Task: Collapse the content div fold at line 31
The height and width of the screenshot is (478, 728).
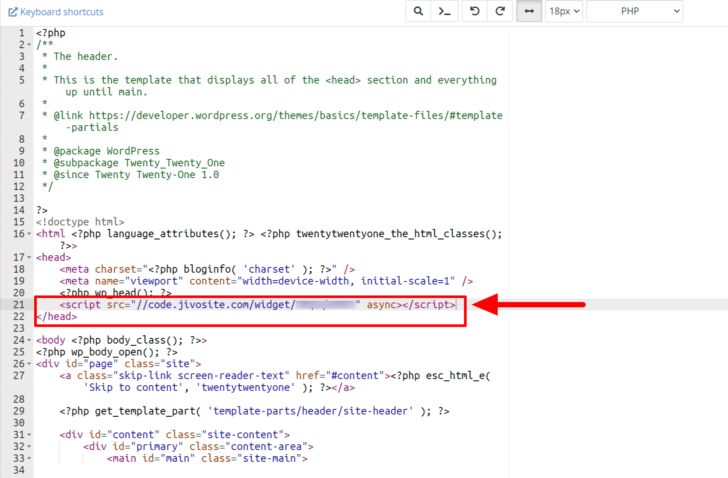Action: click(29, 435)
